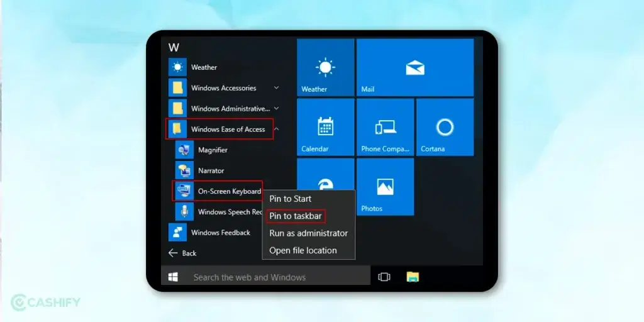Screen dimensions: 644x322
Task: Open the Cortana tile
Action: point(445,127)
